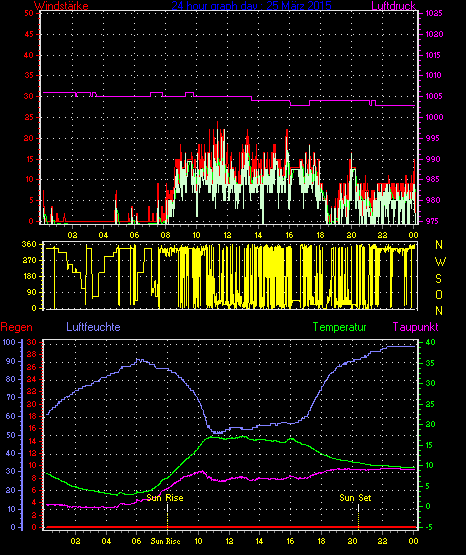Screen dimensions: 466x555
Task: Click the 1025 pressure axis value
Action: coord(434,13)
